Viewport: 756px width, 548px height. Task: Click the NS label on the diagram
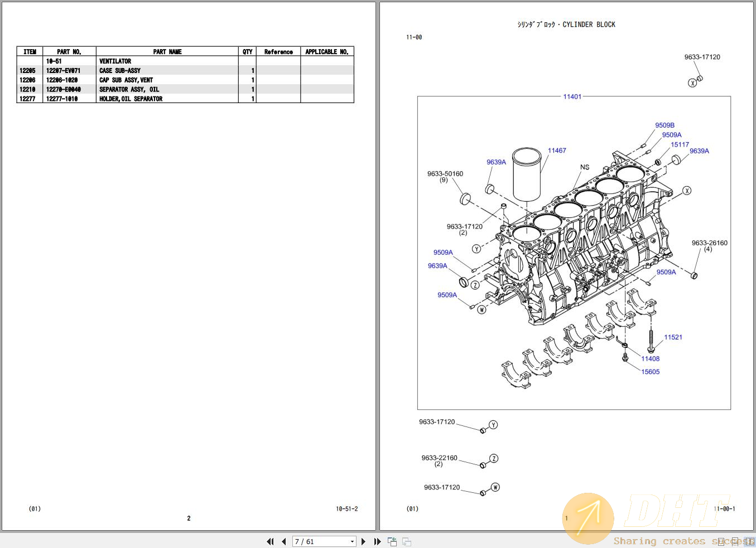point(585,167)
